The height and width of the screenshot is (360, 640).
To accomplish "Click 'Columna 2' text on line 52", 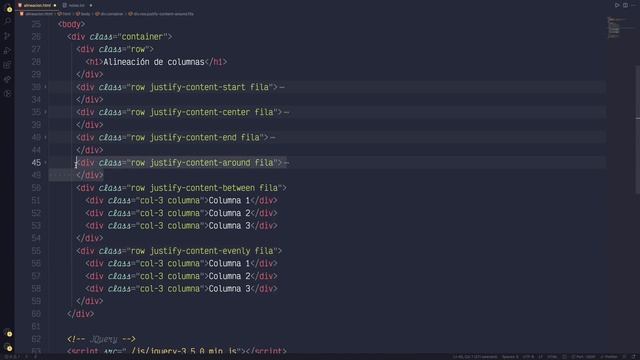I will 229,213.
